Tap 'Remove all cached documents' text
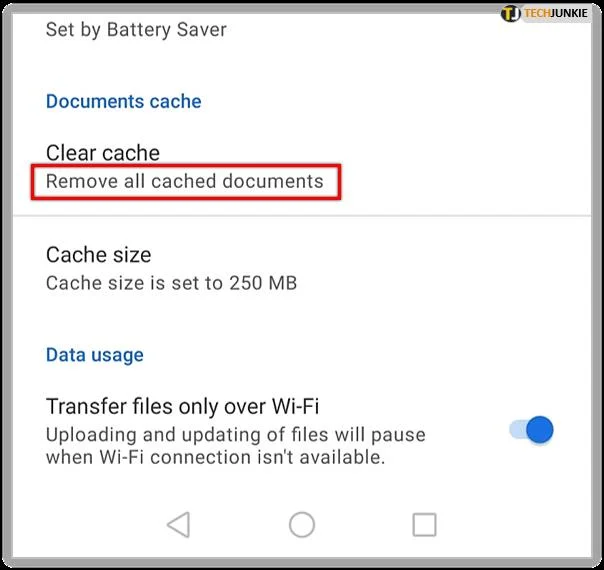The height and width of the screenshot is (570, 604). (185, 181)
